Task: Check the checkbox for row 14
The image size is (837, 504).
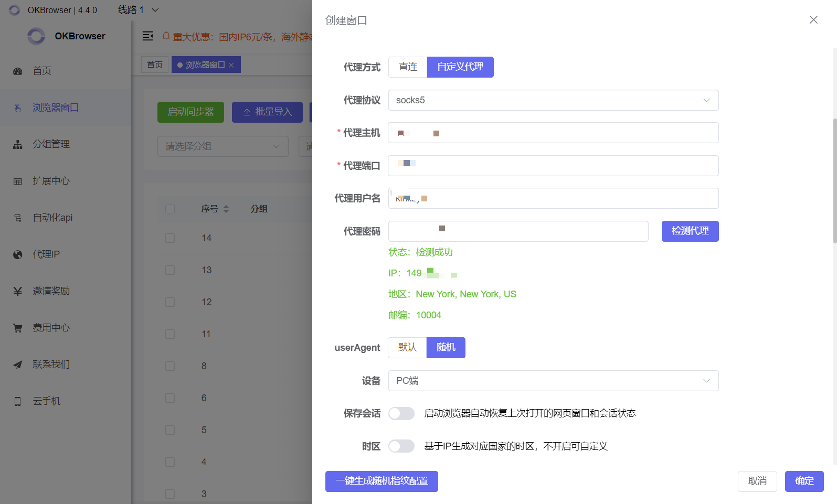Action: (x=170, y=238)
